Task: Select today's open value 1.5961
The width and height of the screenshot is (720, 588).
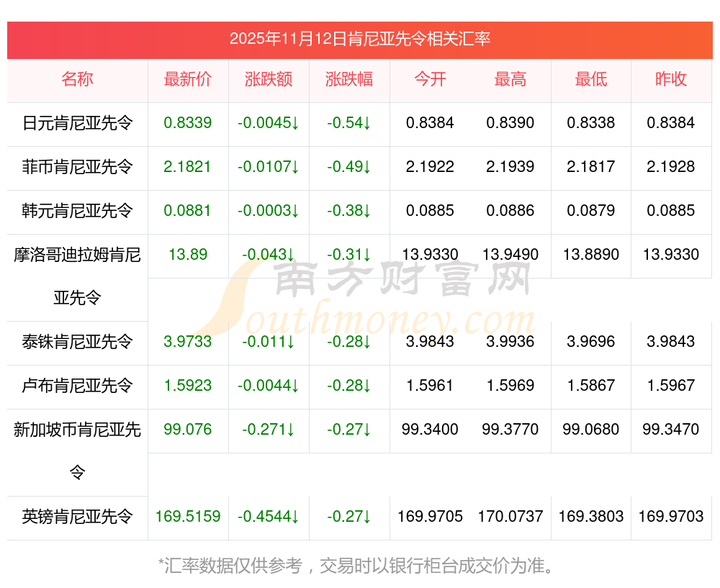Action: pyautogui.click(x=430, y=386)
